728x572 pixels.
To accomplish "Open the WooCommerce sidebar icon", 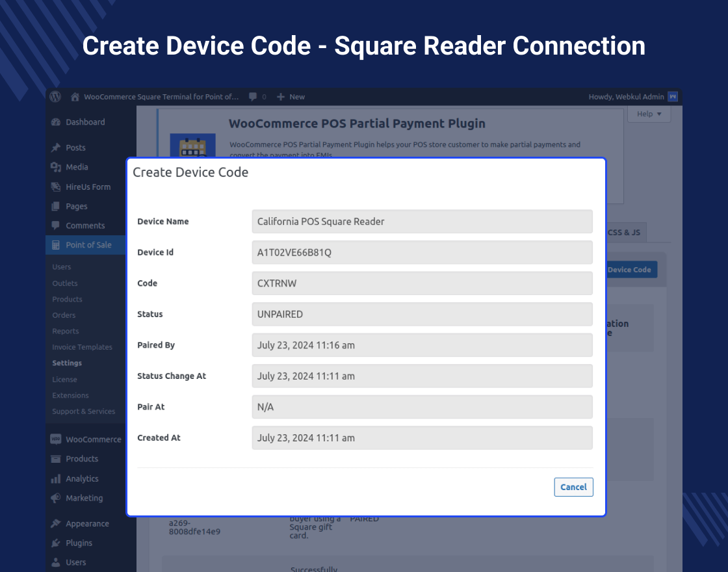I will click(55, 439).
